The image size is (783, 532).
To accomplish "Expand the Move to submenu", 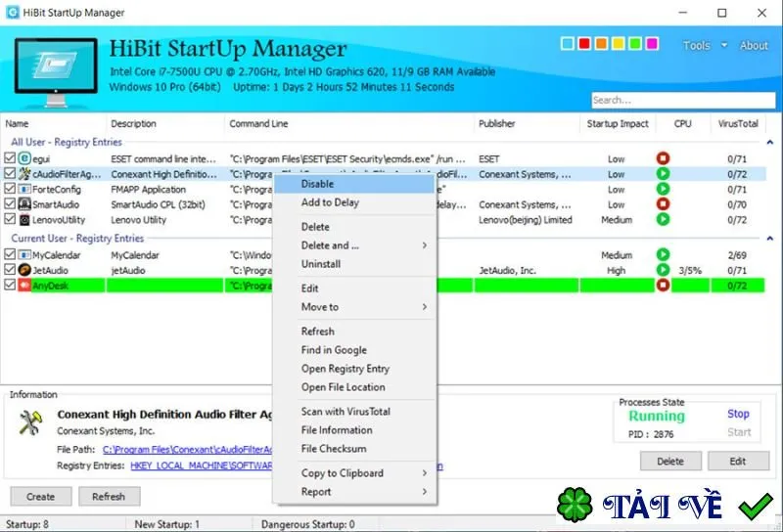I will [354, 307].
